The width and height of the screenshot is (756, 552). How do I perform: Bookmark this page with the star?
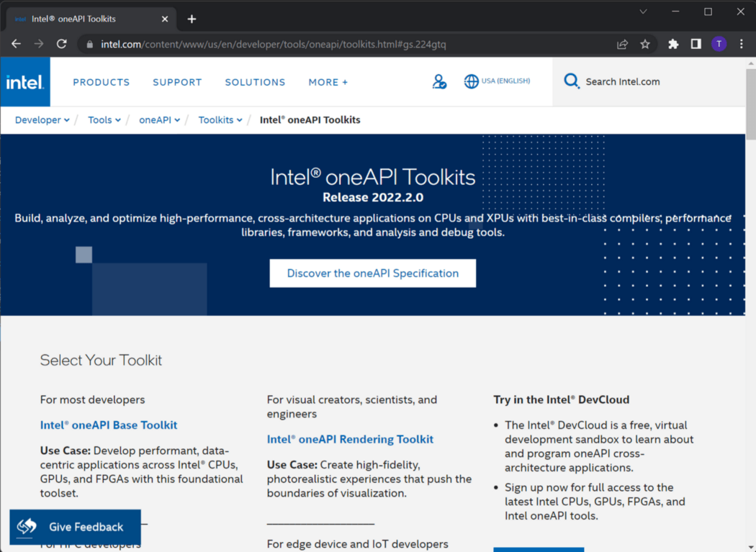[x=645, y=45]
